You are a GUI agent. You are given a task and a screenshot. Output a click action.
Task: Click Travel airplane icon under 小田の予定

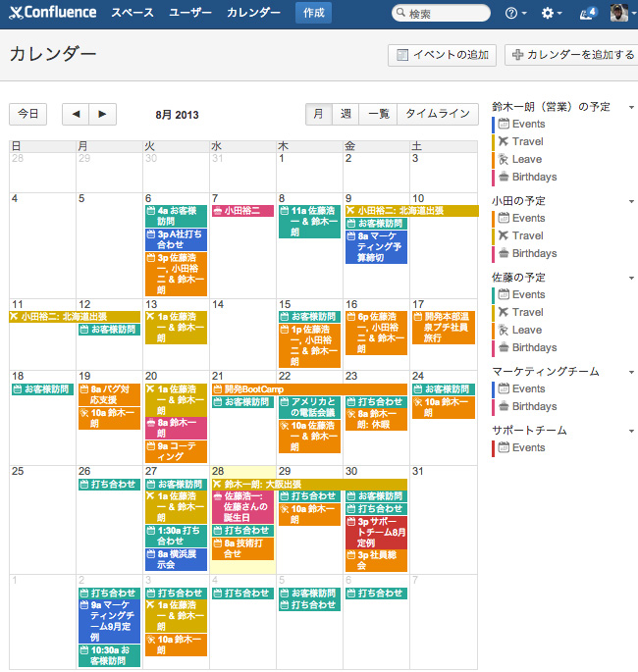(x=504, y=235)
